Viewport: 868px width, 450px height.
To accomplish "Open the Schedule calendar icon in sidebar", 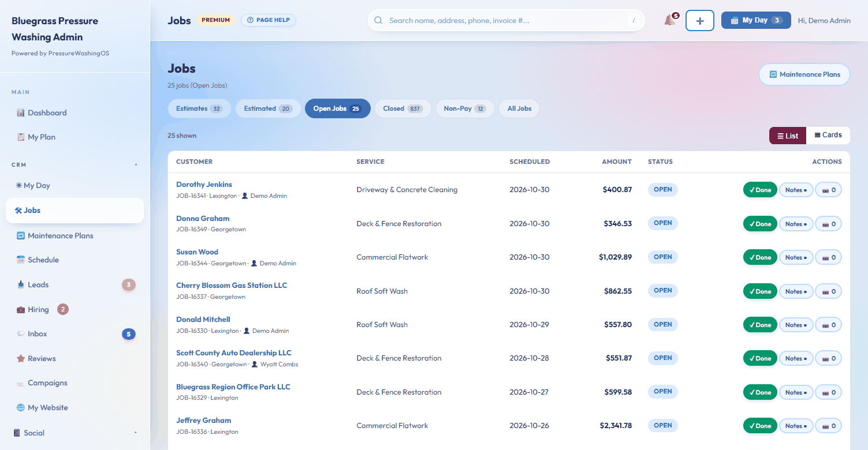I will 21,260.
